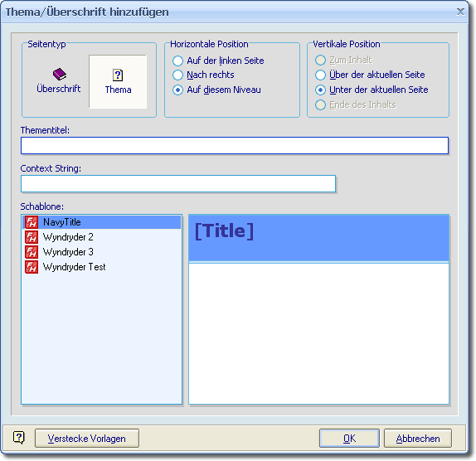Select 'Über der aktuellen Seite' option
Screen dimensions: 476x461
(x=320, y=75)
